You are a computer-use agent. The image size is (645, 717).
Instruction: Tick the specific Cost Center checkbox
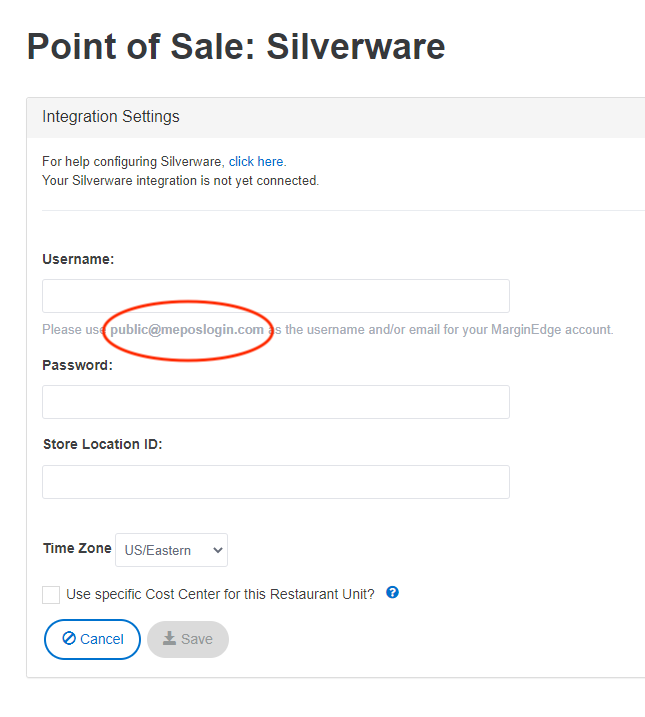(x=51, y=595)
